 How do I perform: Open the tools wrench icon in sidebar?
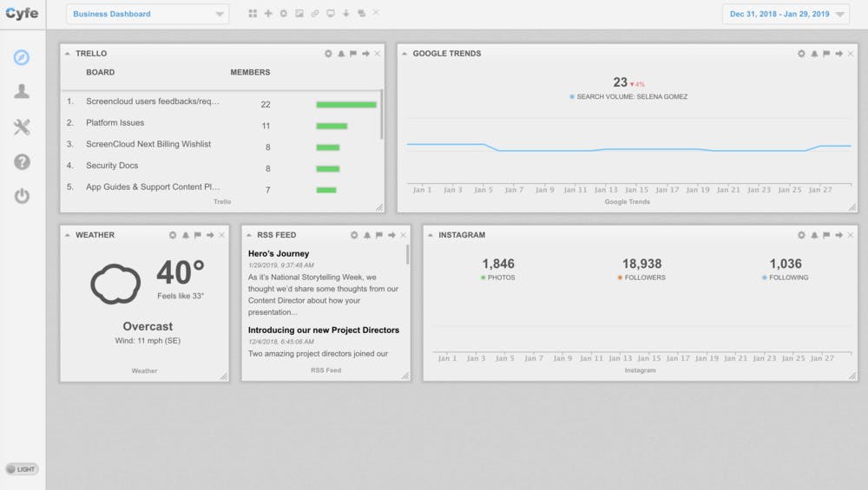coord(22,127)
